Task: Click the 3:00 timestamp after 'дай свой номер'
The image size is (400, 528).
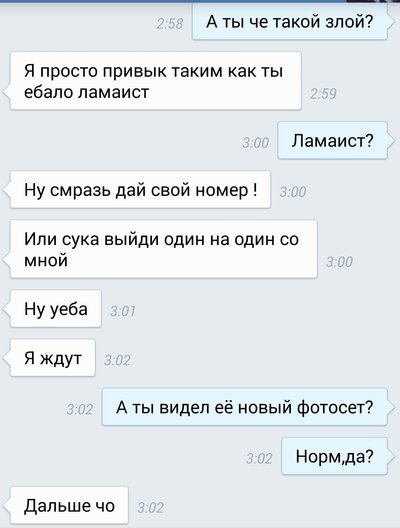Action: (x=293, y=192)
